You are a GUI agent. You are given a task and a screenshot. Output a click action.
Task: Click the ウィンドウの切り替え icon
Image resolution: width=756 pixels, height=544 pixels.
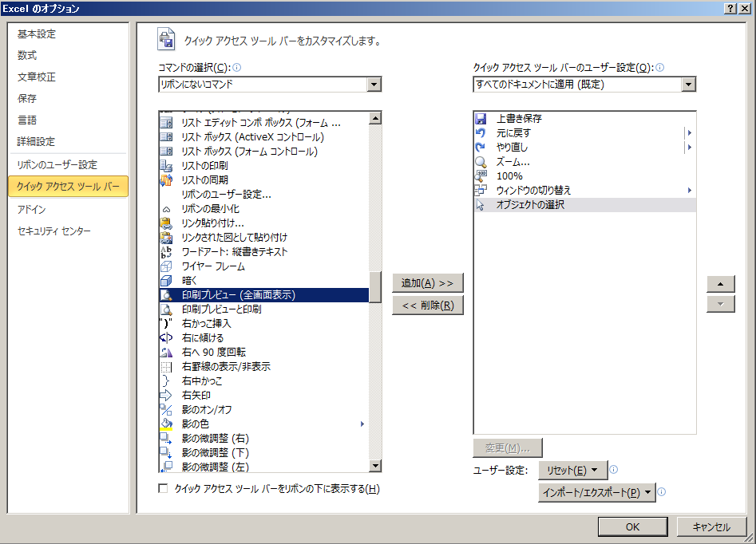(x=481, y=191)
